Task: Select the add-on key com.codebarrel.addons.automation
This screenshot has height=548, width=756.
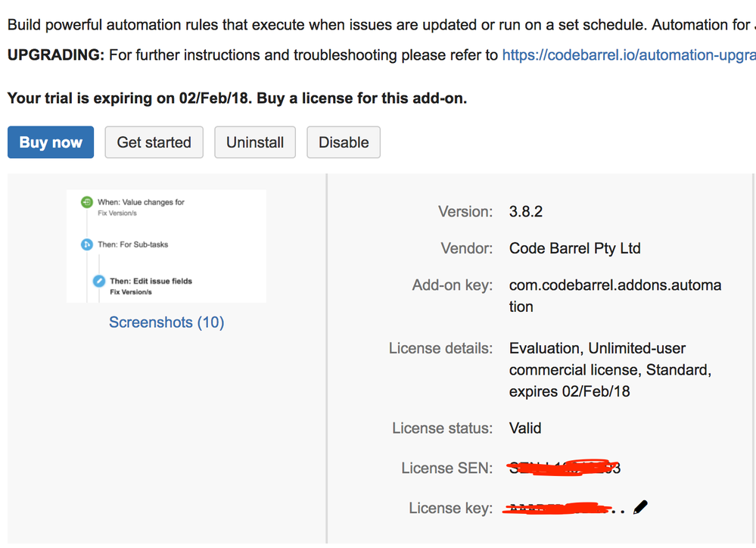Action: [x=615, y=296]
